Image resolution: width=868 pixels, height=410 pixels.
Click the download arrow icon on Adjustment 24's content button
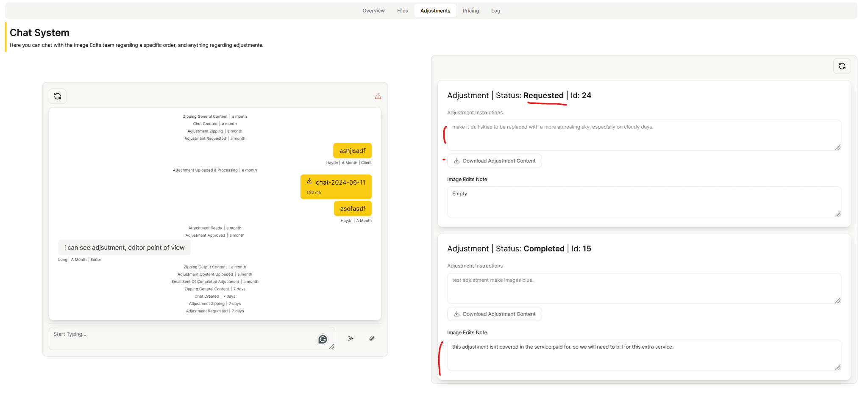[x=456, y=161]
